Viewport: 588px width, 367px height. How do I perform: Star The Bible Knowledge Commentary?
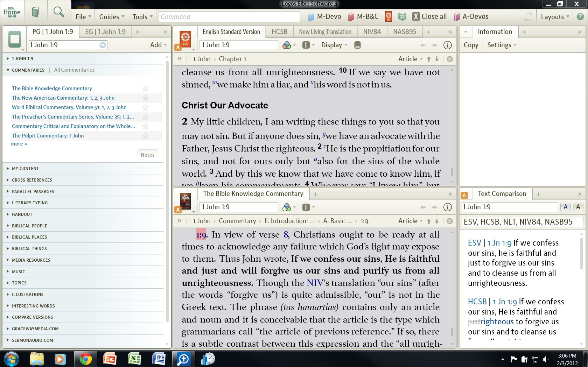tap(145, 89)
